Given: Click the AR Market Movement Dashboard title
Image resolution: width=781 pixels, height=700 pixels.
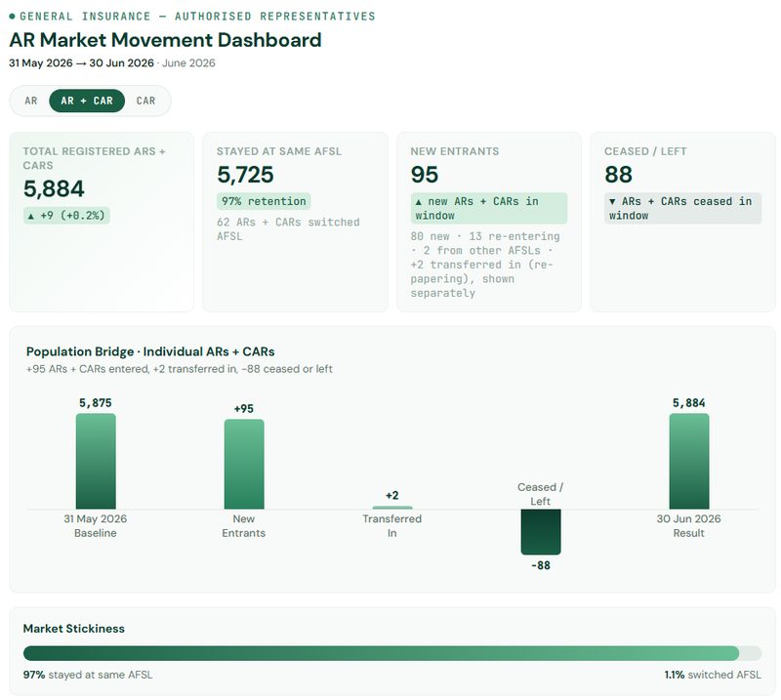Looking at the screenshot, I should [165, 40].
